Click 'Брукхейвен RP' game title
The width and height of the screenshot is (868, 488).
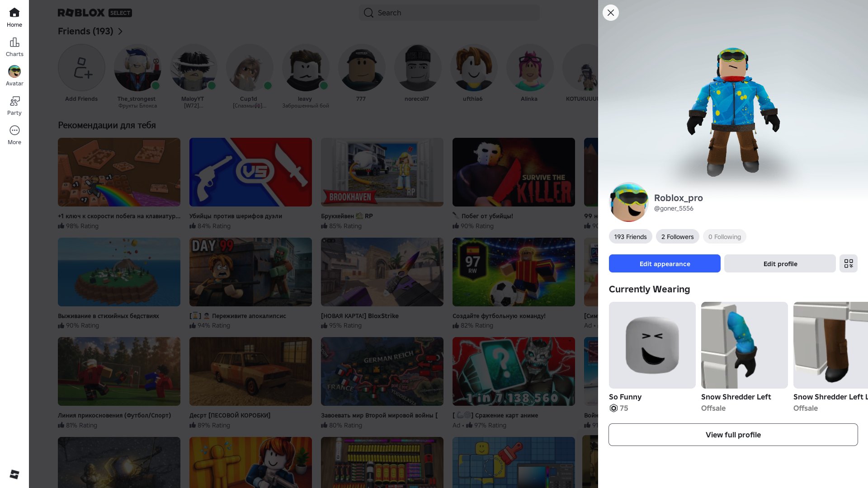(347, 216)
